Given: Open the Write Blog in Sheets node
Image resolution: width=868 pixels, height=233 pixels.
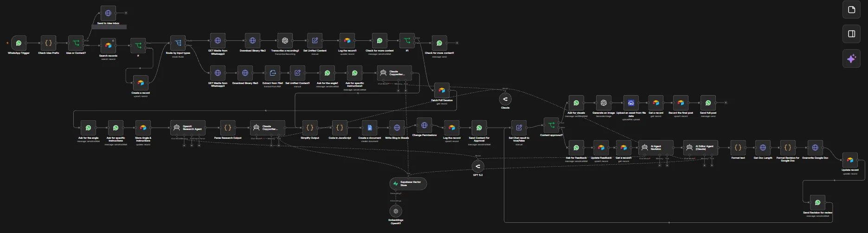Looking at the screenshot, I should click(397, 128).
